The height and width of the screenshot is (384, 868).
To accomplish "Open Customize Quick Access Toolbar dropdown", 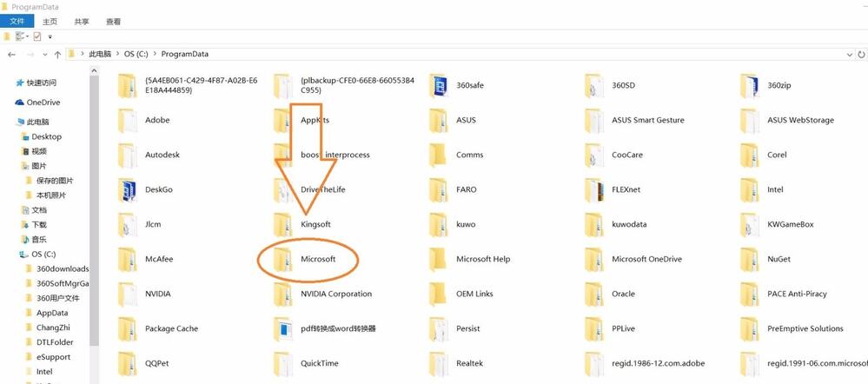I will coord(50,36).
